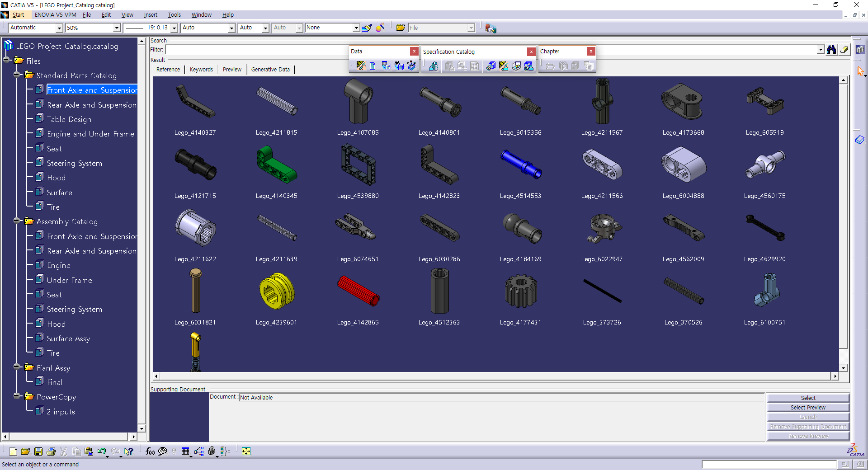Click the Open file icon in bottom toolbar

pyautogui.click(x=25, y=451)
